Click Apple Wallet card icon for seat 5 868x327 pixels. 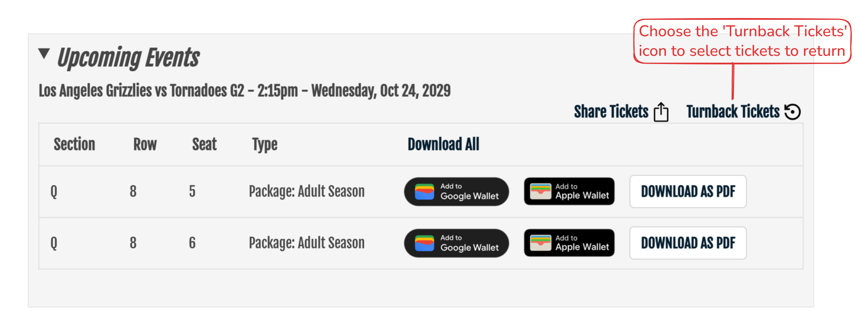pos(540,191)
